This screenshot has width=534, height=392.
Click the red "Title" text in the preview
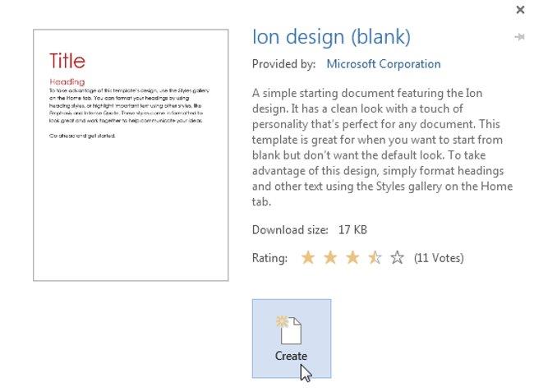[67, 61]
